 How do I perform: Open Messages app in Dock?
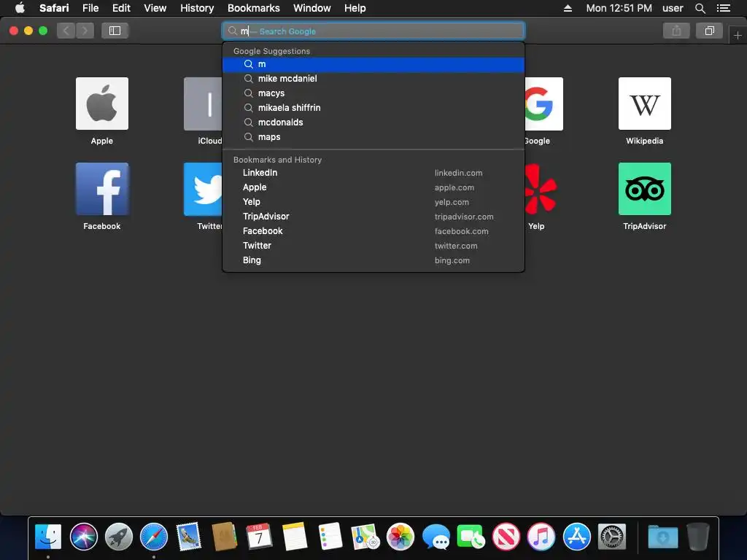tap(436, 537)
